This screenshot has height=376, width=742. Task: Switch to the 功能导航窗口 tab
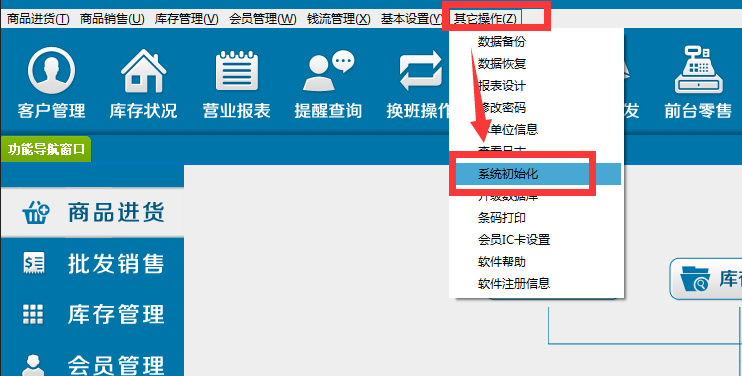click(x=46, y=149)
